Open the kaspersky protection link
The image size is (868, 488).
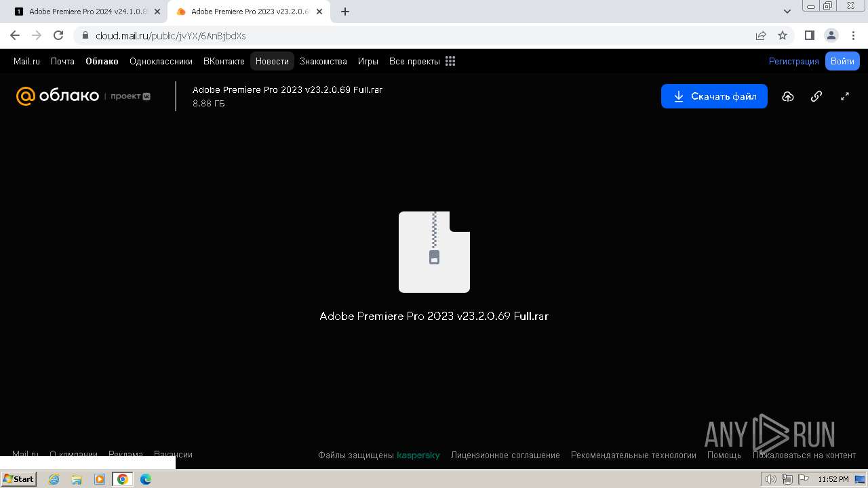tap(418, 455)
